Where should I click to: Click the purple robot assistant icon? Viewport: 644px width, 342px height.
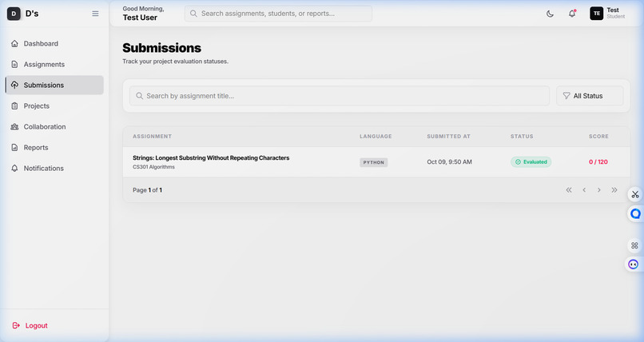coord(634,264)
